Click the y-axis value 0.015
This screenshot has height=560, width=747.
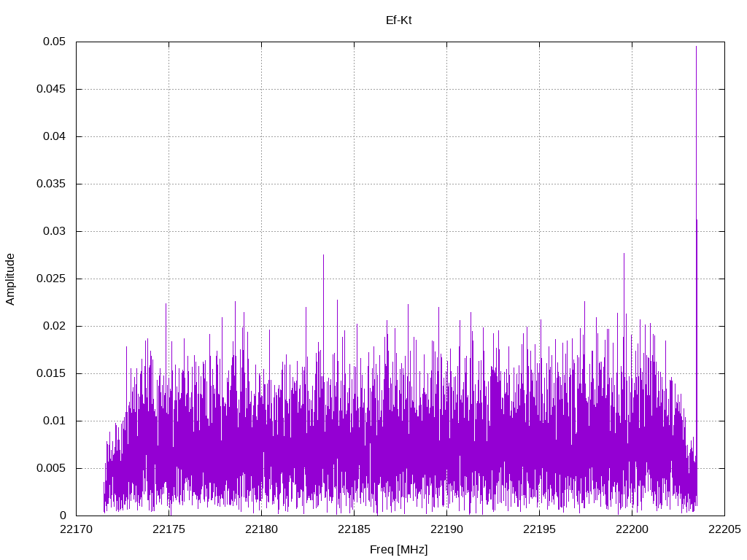point(51,373)
